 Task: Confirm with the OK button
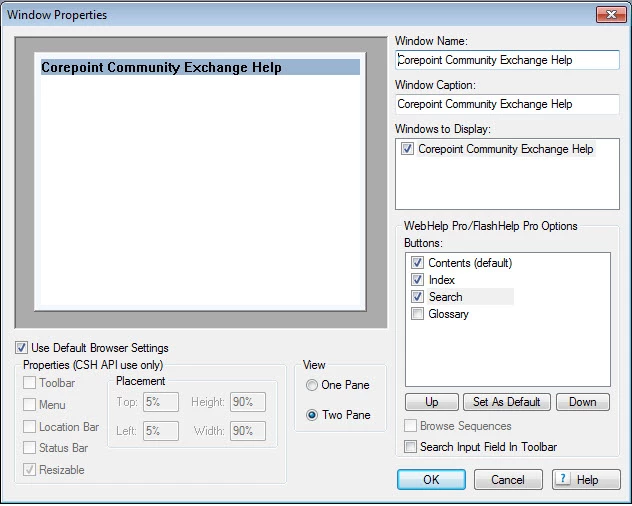(431, 480)
